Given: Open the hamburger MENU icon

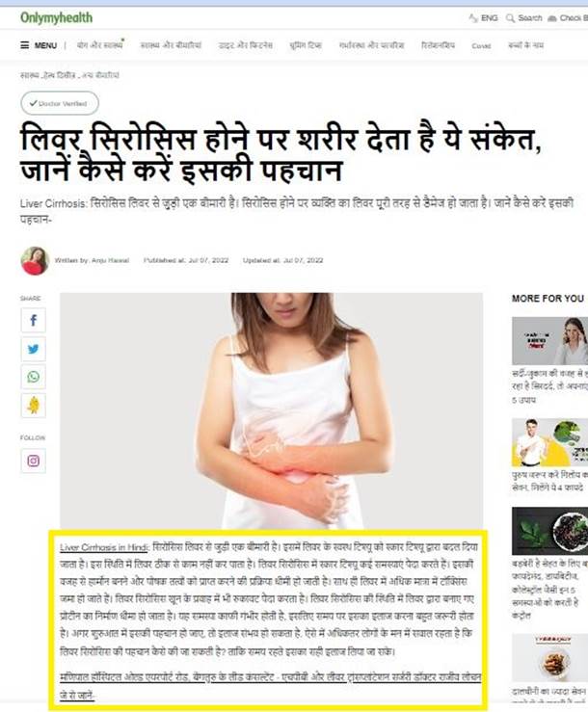Looking at the screenshot, I should (x=24, y=45).
